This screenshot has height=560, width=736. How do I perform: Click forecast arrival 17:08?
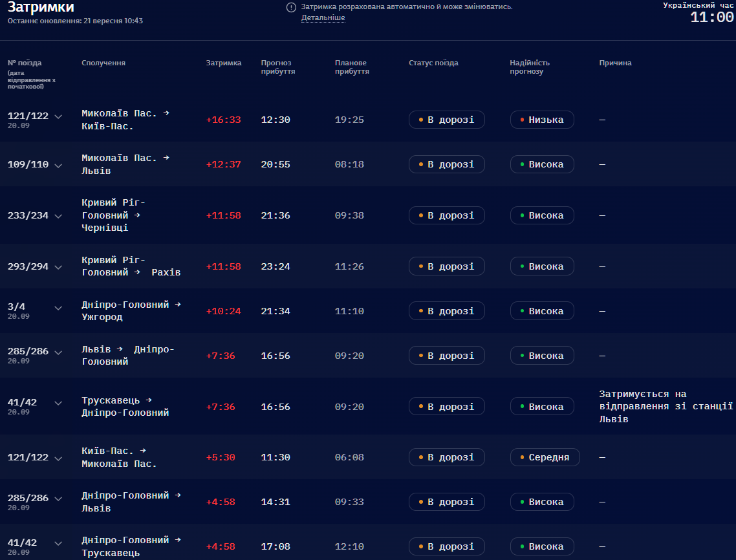(276, 546)
